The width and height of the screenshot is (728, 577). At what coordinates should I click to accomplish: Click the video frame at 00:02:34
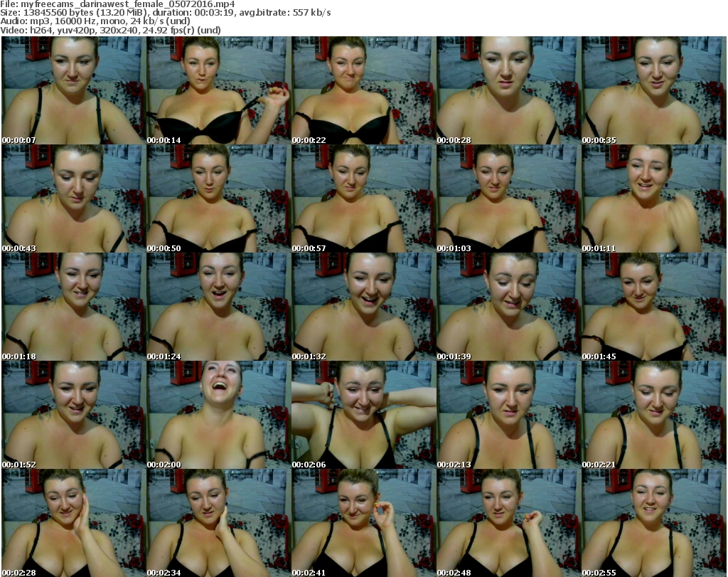point(219,523)
